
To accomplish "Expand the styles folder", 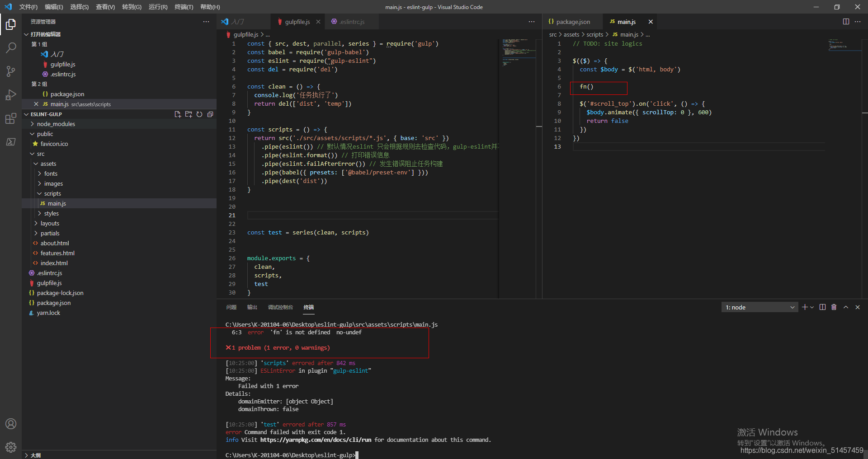I will [119, 213].
